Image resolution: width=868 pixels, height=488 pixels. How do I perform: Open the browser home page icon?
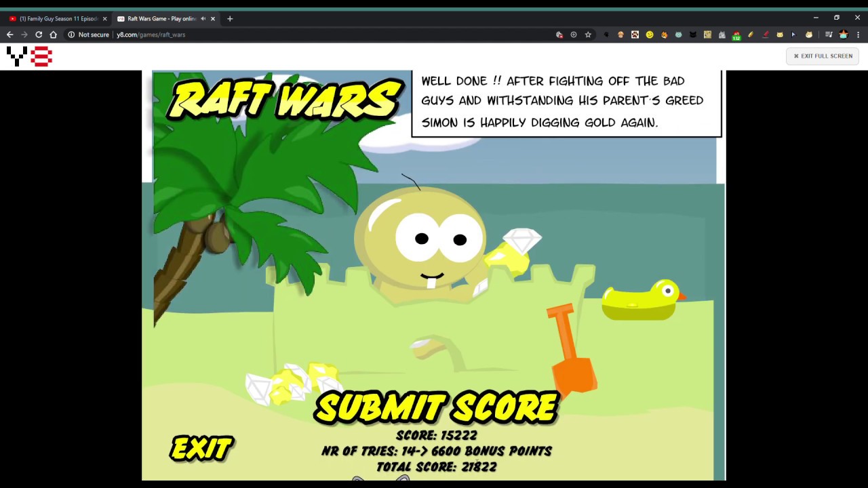tap(53, 35)
